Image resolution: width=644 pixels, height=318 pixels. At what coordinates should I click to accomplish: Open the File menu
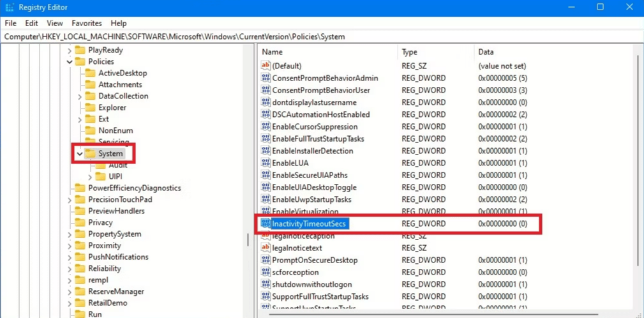tap(11, 24)
